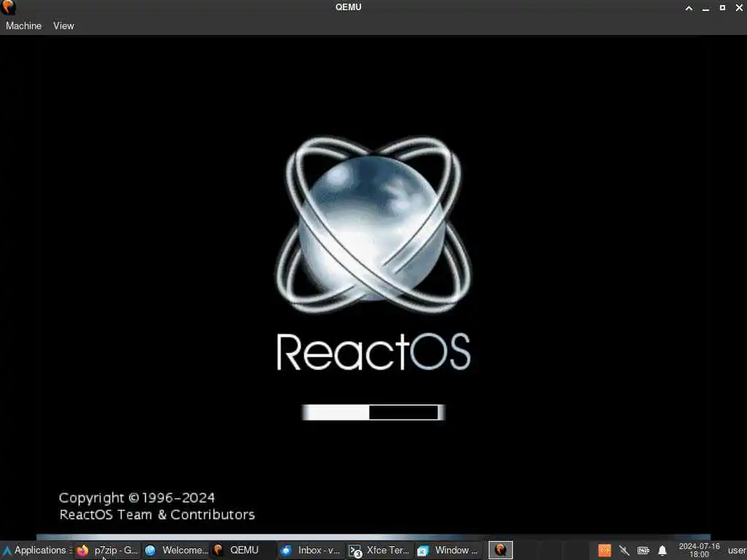The image size is (747, 560).
Task: Maximize the QEMU window
Action: (x=722, y=7)
